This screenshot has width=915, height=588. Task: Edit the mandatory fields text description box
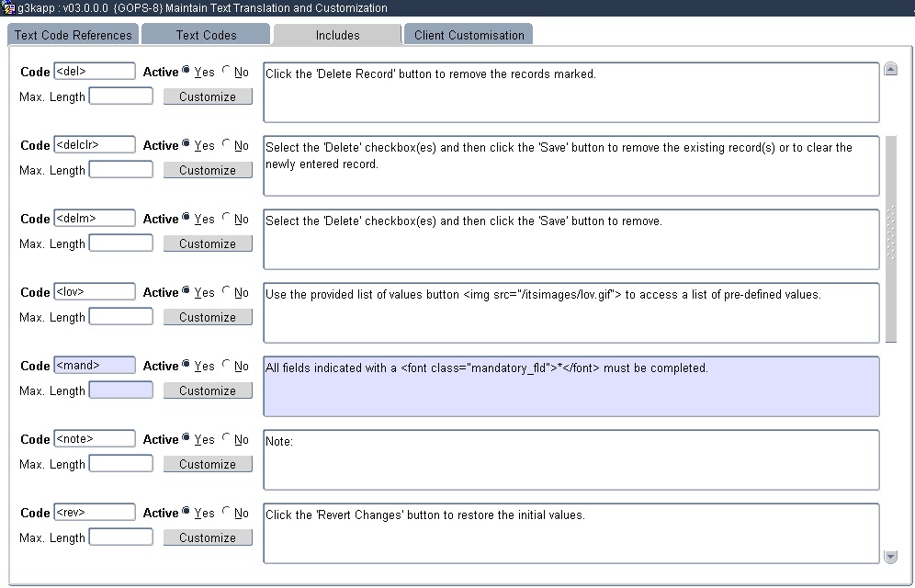click(570, 386)
